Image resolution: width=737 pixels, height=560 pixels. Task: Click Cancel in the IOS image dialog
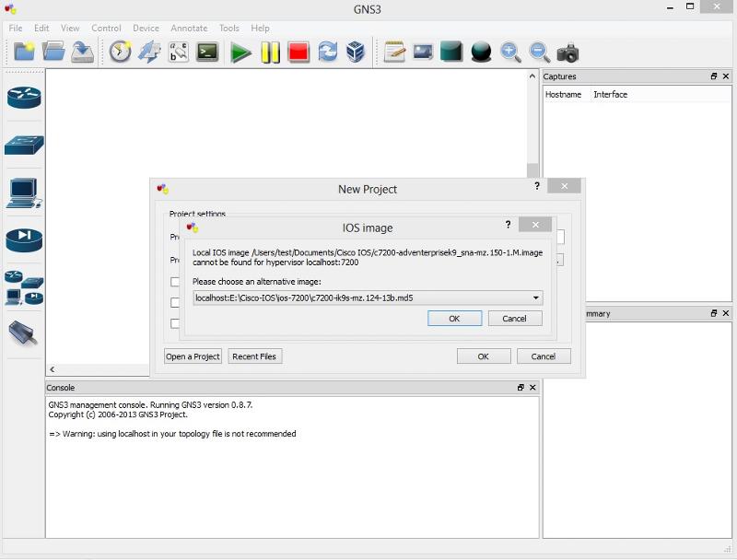click(x=515, y=319)
